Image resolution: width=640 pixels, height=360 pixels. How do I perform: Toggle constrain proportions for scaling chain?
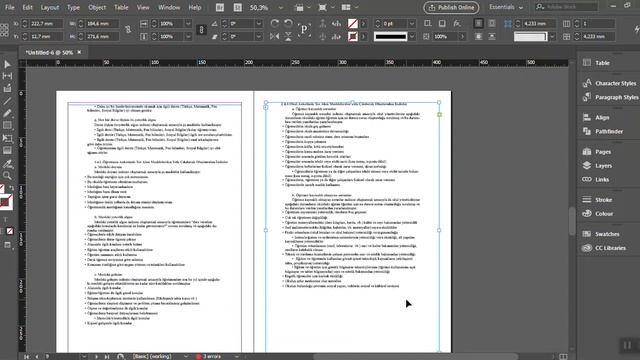(201, 30)
